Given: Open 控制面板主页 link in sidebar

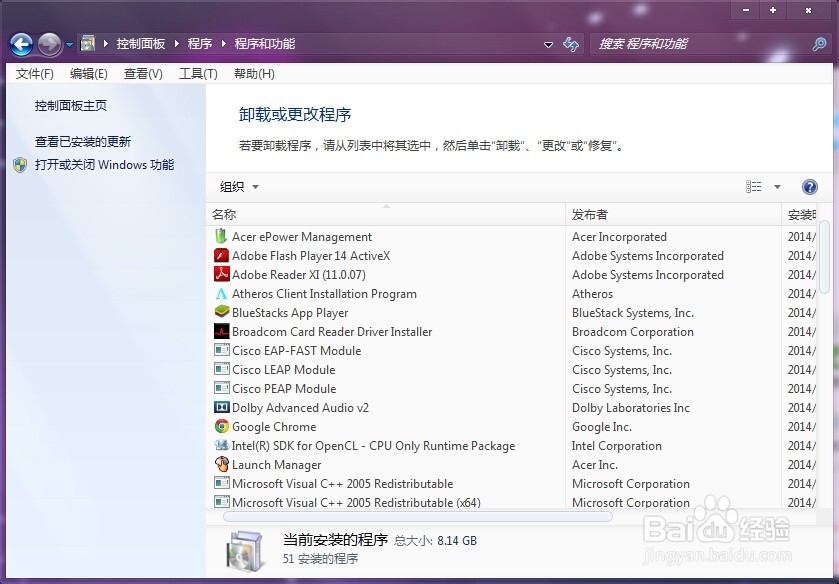Looking at the screenshot, I should [x=71, y=105].
